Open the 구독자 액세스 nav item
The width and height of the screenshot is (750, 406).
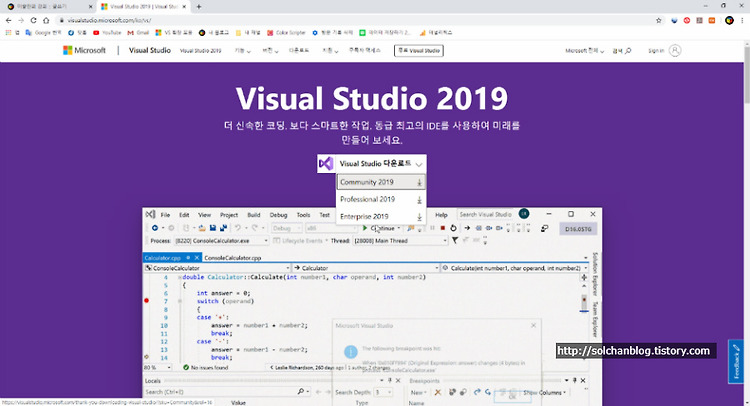364,50
